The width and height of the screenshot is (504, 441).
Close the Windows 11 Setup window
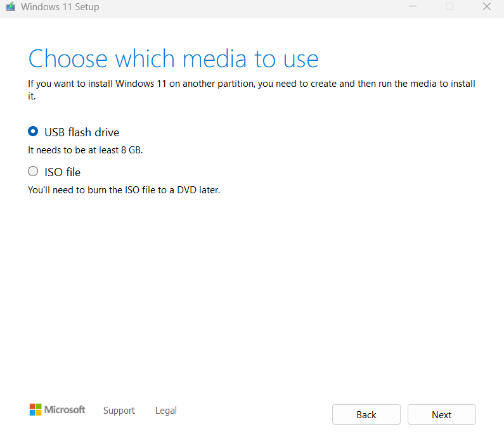tap(486, 7)
